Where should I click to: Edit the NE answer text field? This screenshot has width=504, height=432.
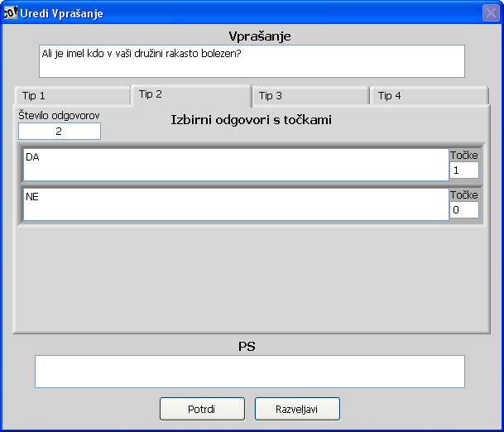236,204
